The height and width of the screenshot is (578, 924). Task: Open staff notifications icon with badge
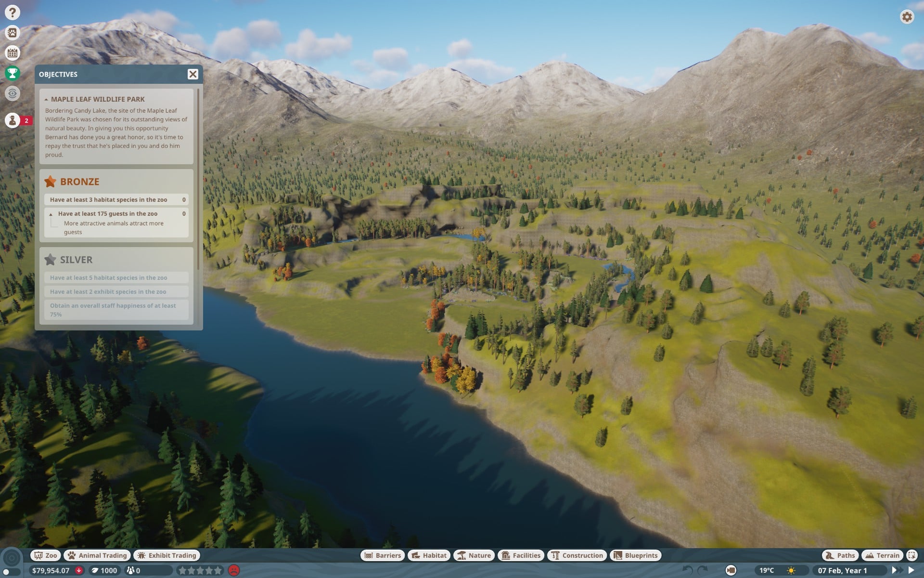pyautogui.click(x=13, y=120)
